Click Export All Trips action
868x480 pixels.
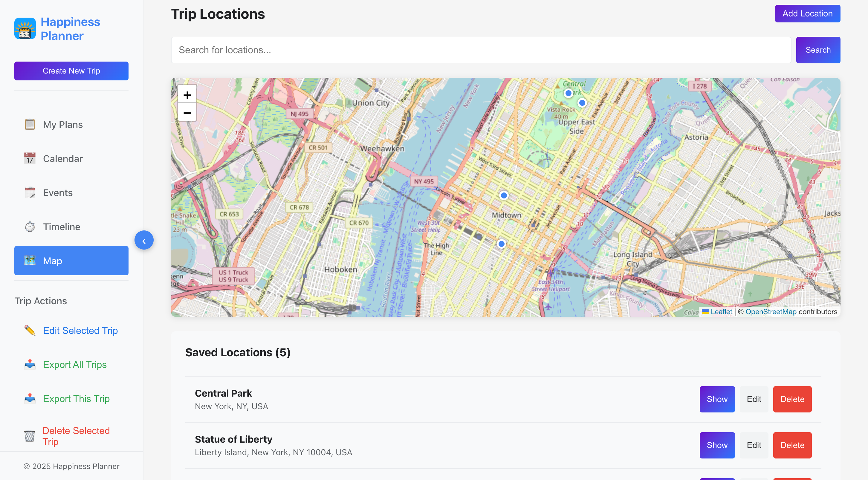tap(74, 364)
